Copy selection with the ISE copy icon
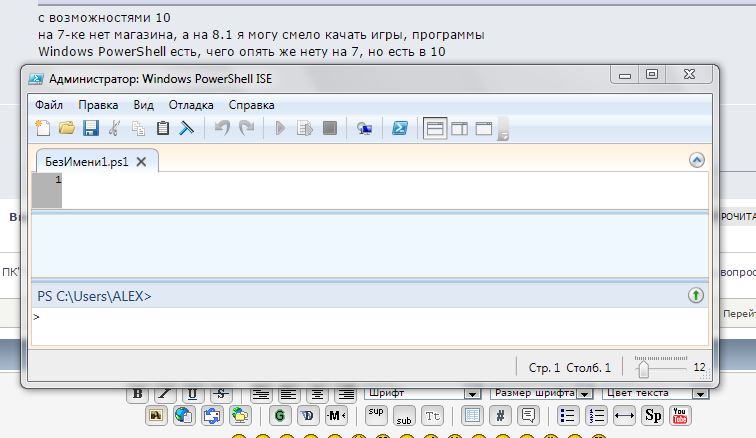 pos(138,128)
